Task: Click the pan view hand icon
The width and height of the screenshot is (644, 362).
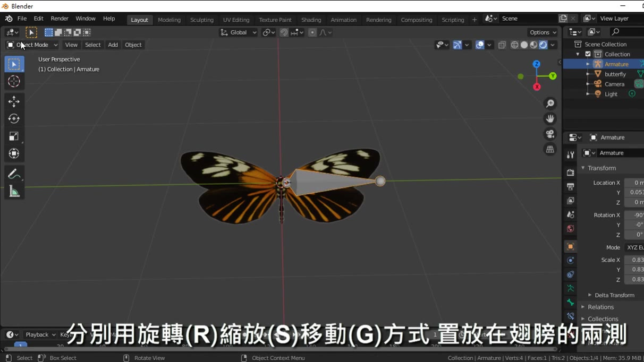Action: (550, 118)
